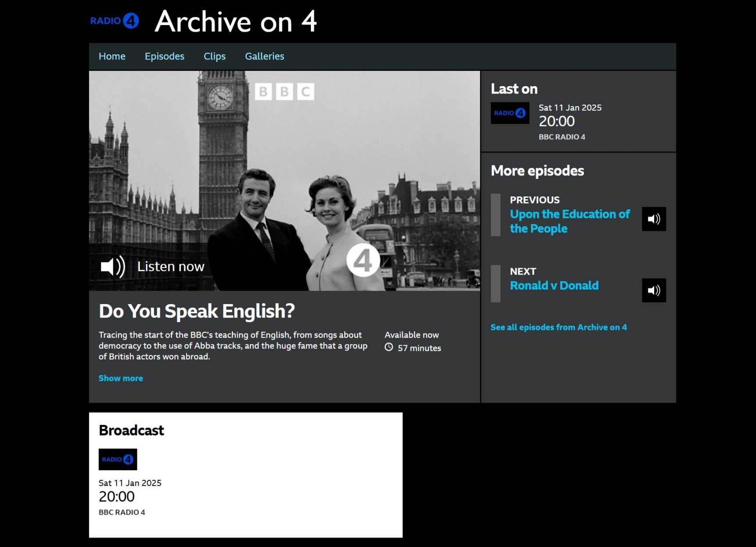
Task: Click the 'Listen now' text
Action: 171,267
